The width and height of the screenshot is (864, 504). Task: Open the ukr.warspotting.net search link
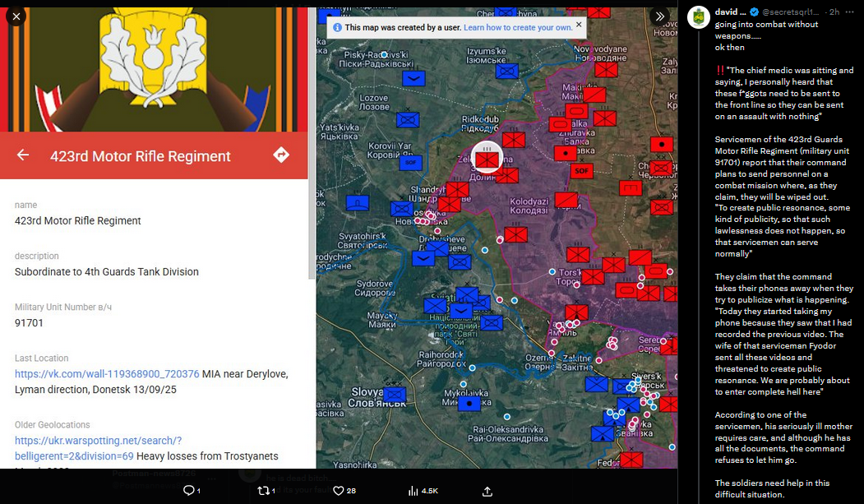98,448
